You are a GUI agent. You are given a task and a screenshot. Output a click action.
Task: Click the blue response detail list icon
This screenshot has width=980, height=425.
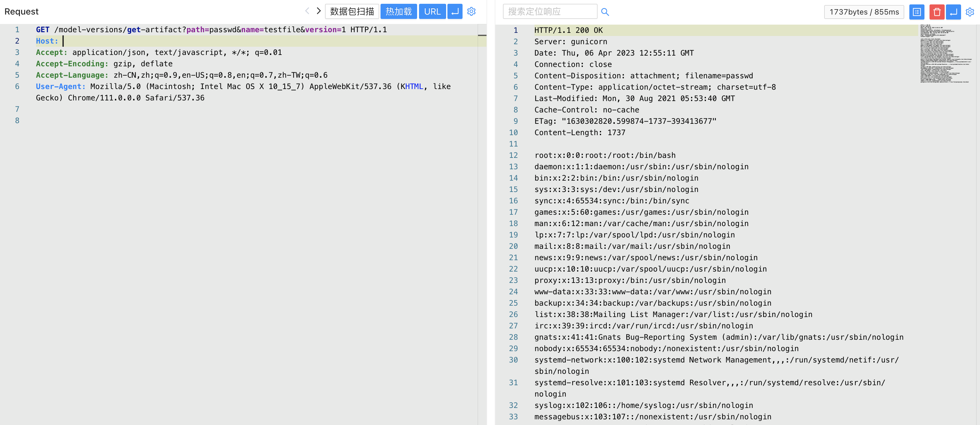[917, 12]
